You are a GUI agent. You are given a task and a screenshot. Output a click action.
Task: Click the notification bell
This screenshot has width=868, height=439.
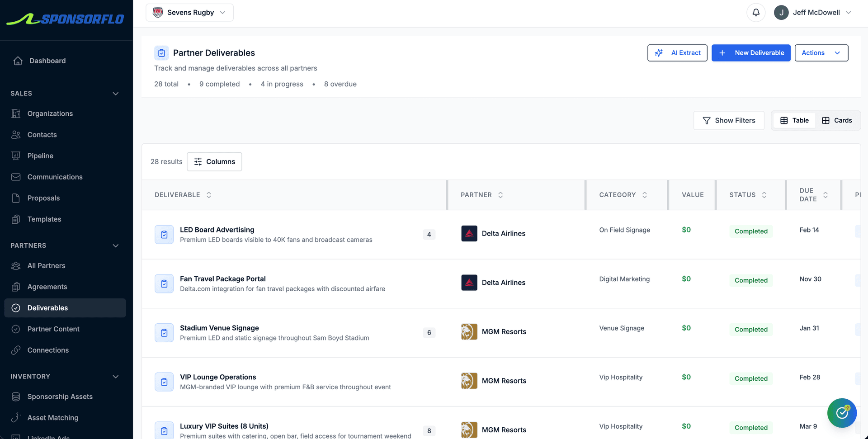click(x=756, y=12)
